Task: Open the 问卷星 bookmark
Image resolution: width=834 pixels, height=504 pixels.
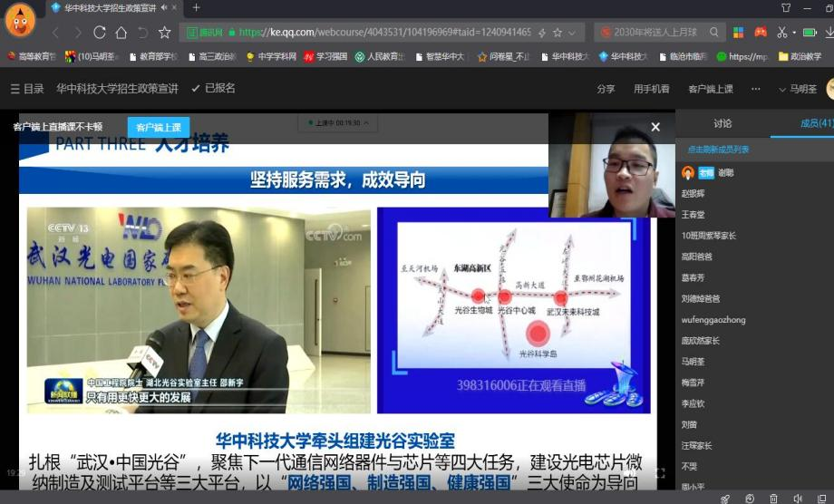Action: click(504, 56)
